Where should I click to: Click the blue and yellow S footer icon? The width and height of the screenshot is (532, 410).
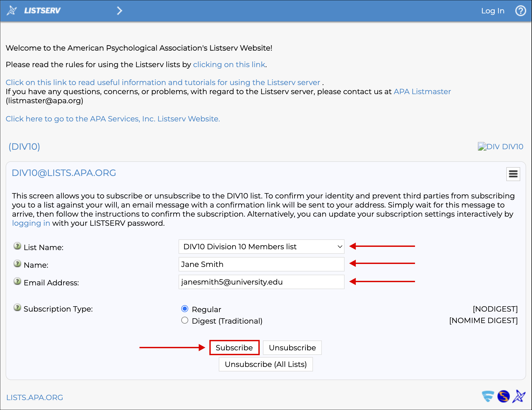(503, 396)
